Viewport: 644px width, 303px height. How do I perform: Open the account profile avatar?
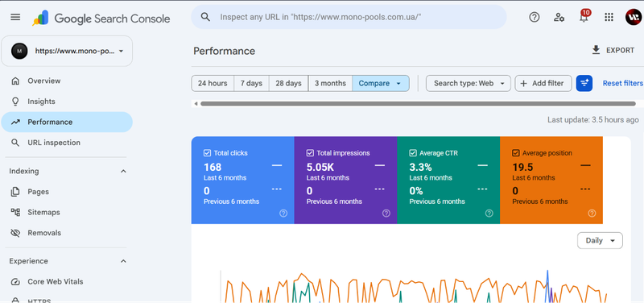tap(633, 17)
